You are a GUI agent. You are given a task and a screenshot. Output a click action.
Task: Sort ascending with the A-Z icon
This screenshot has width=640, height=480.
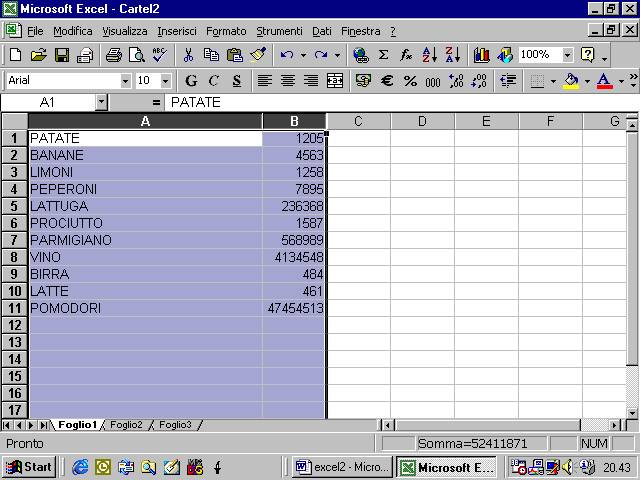point(430,55)
